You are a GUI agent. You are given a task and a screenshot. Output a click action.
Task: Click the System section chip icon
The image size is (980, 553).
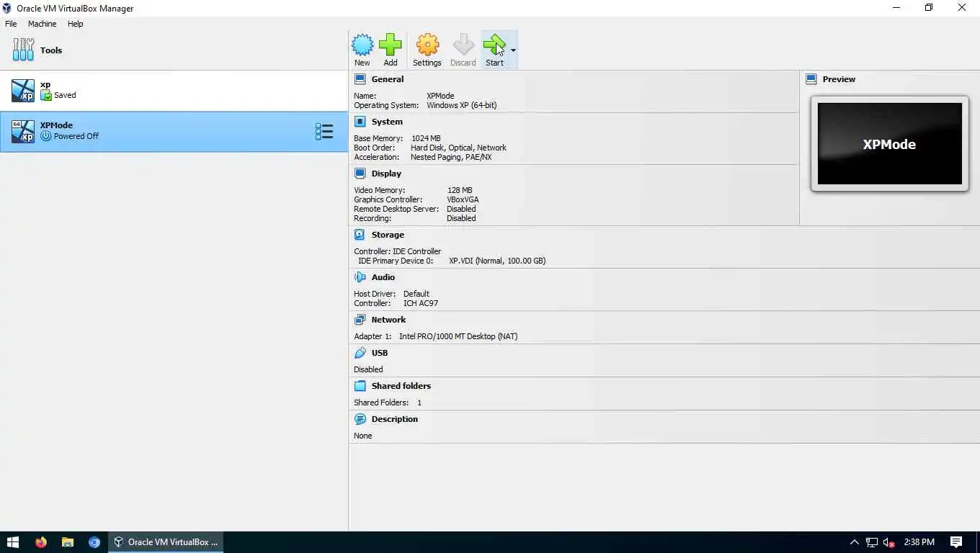360,122
